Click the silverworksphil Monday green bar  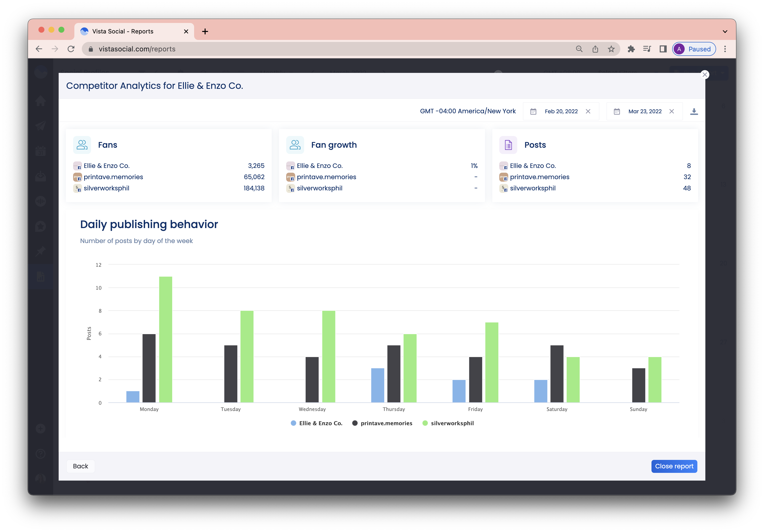point(165,339)
